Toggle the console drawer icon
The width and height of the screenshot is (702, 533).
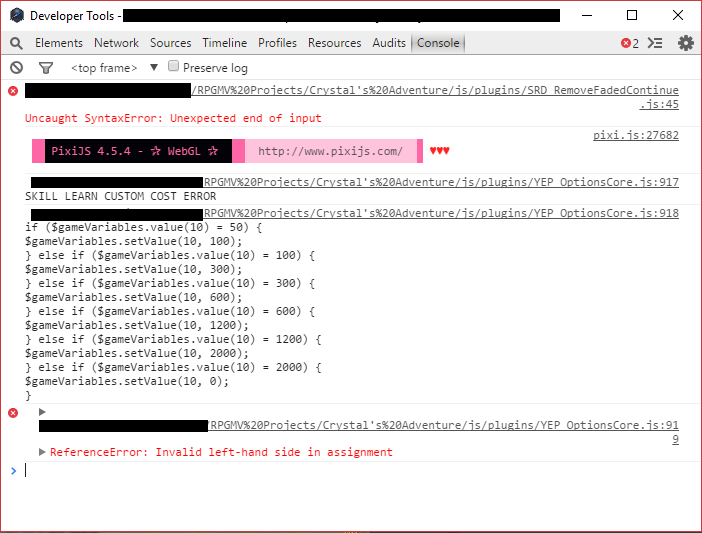(655, 43)
